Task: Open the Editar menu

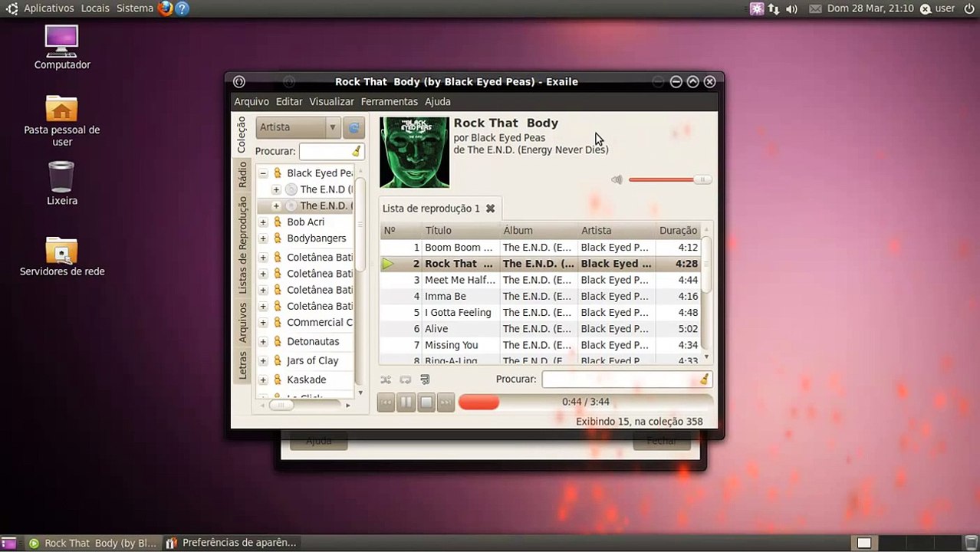Action: coord(289,101)
